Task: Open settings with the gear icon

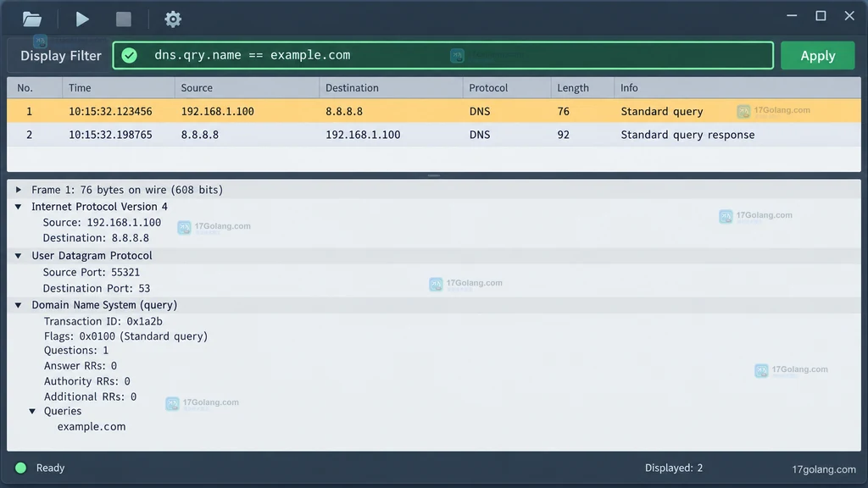Action: (x=173, y=19)
